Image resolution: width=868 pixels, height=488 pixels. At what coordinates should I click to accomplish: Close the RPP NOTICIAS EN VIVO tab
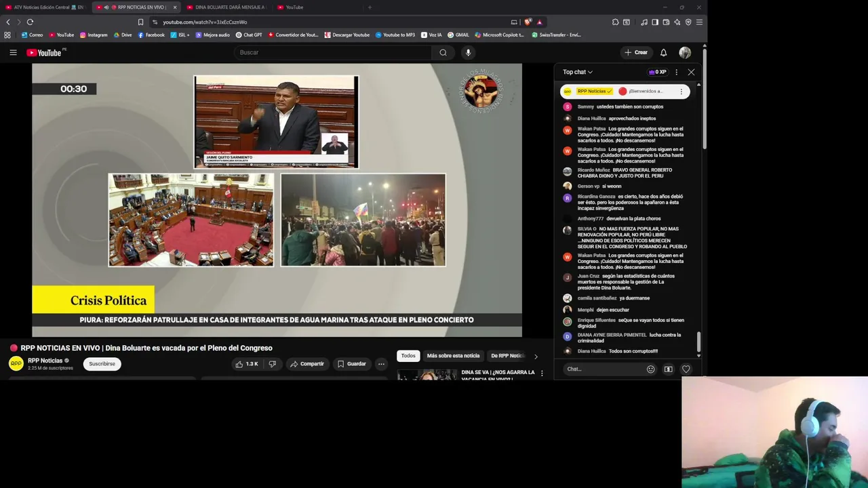pyautogui.click(x=174, y=7)
